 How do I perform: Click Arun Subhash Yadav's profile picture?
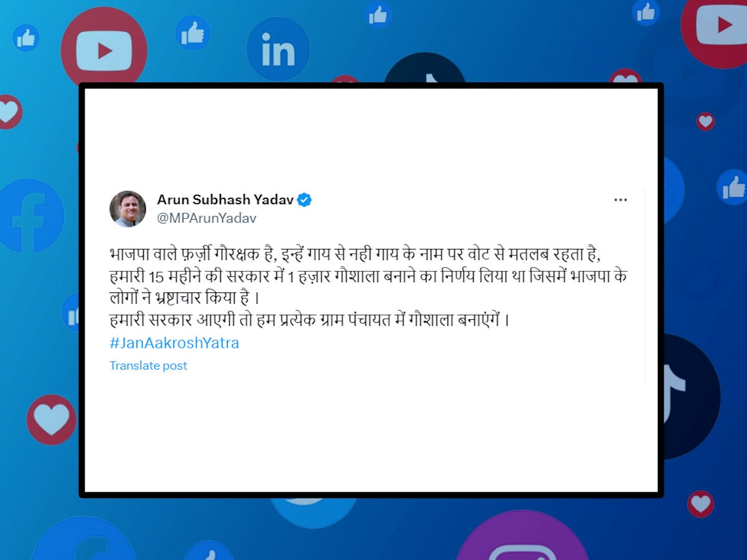tap(128, 208)
